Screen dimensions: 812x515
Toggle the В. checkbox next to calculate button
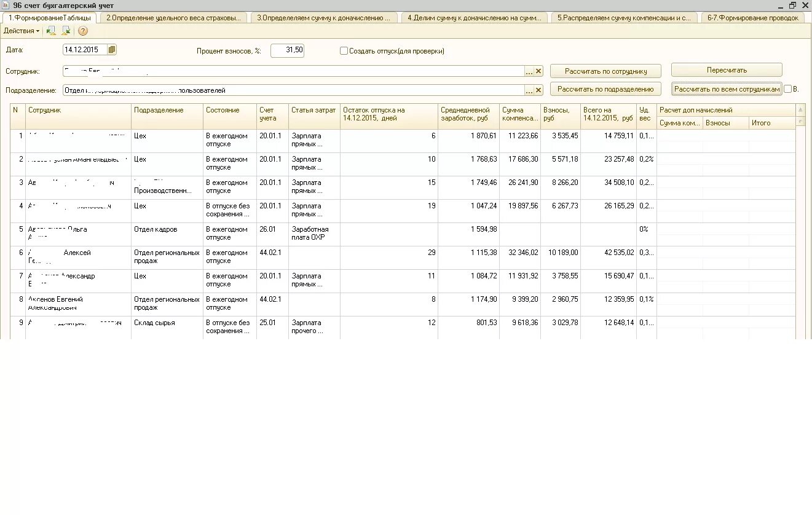tap(787, 89)
